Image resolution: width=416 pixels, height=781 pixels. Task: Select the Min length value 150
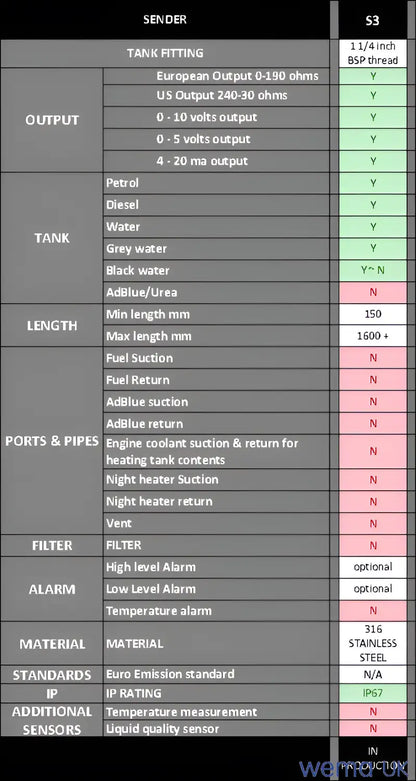[x=373, y=314]
